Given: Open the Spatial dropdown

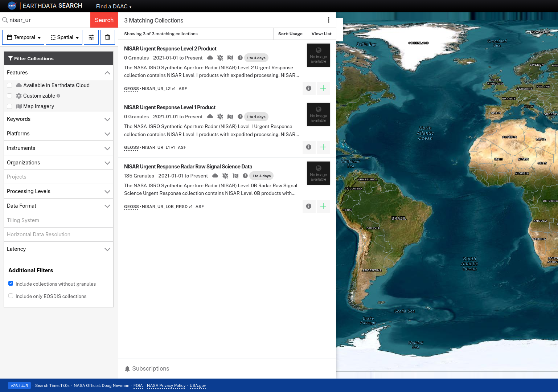Looking at the screenshot, I should pyautogui.click(x=64, y=37).
